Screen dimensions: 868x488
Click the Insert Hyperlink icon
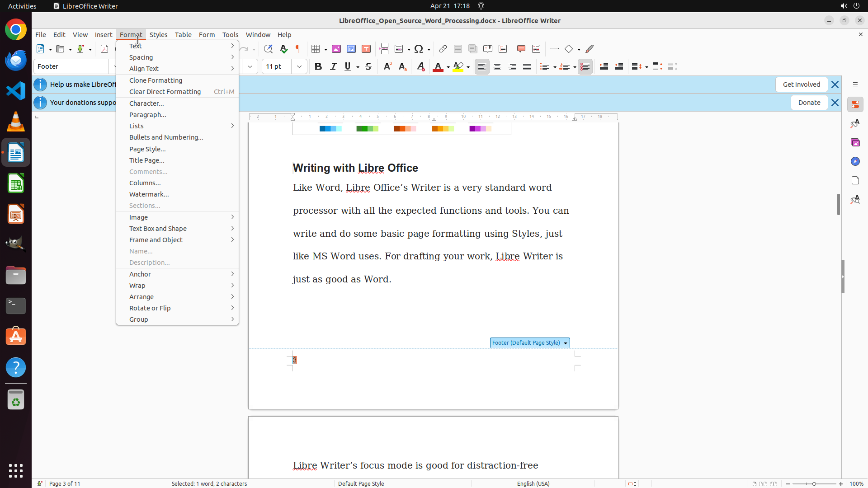pyautogui.click(x=443, y=49)
